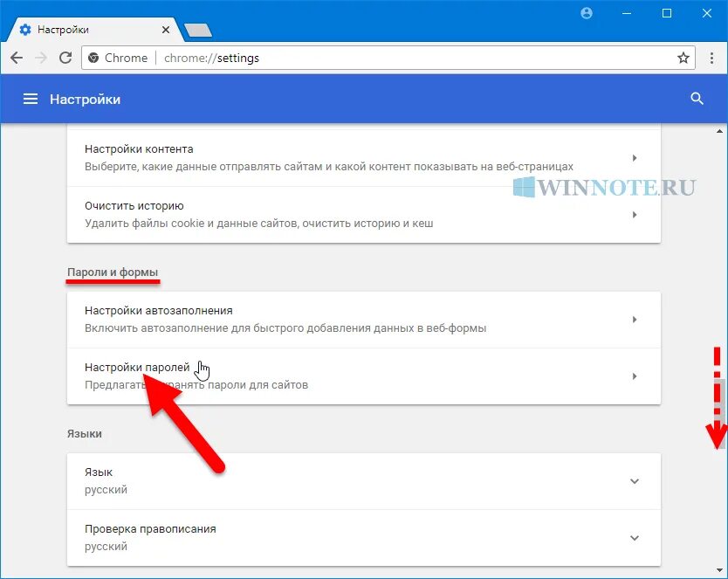Click the scrollbar up arrow
This screenshot has width=728, height=579.
point(719,132)
